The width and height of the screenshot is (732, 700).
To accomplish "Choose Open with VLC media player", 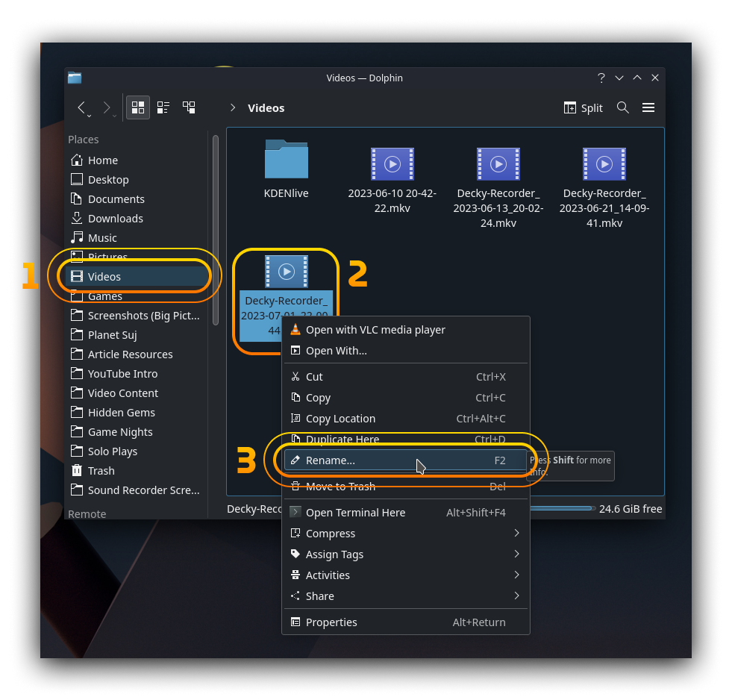I will 406,330.
